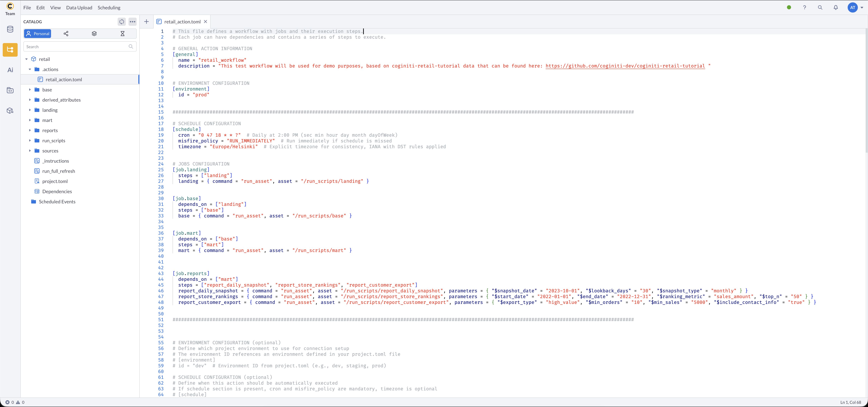This screenshot has height=407, width=868.
Task: Open catalog options via the ellipsis icon
Action: [132, 22]
